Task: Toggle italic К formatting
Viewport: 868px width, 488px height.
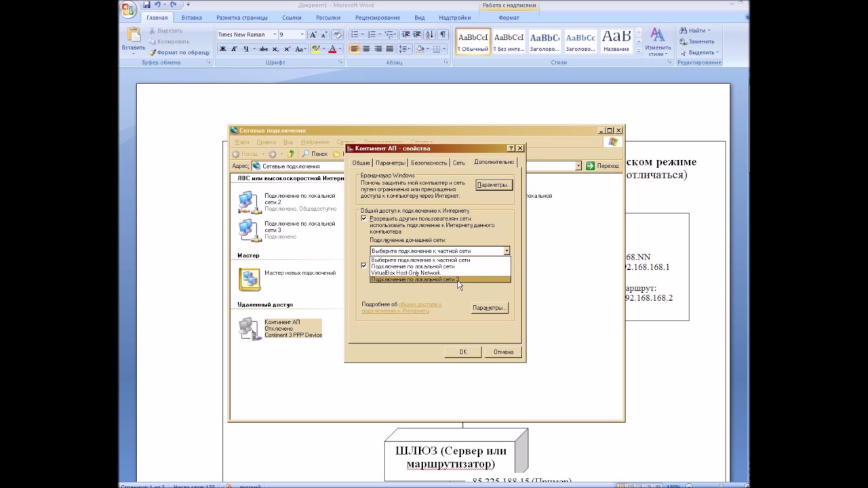Action: (234, 49)
